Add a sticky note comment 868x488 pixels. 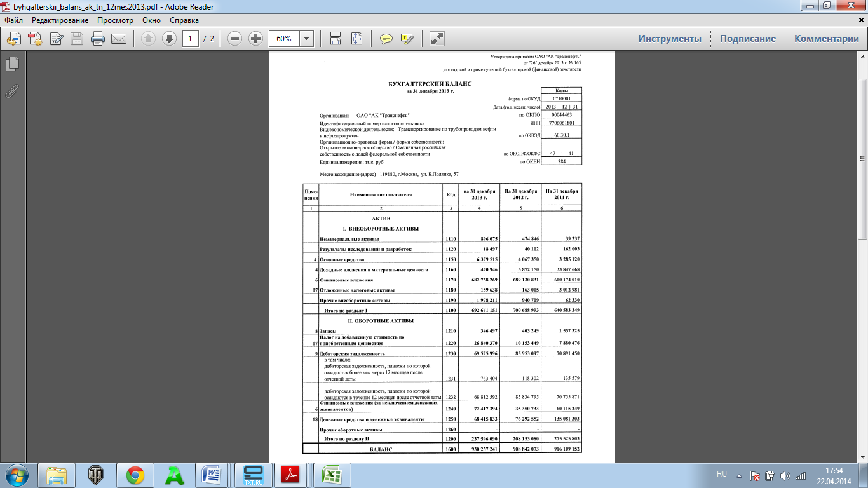click(386, 39)
